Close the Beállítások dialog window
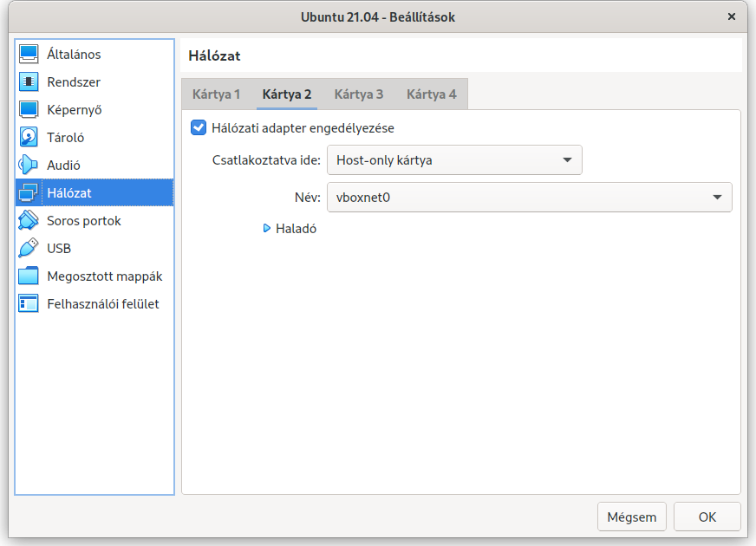Image resolution: width=756 pixels, height=546 pixels. 732,16
